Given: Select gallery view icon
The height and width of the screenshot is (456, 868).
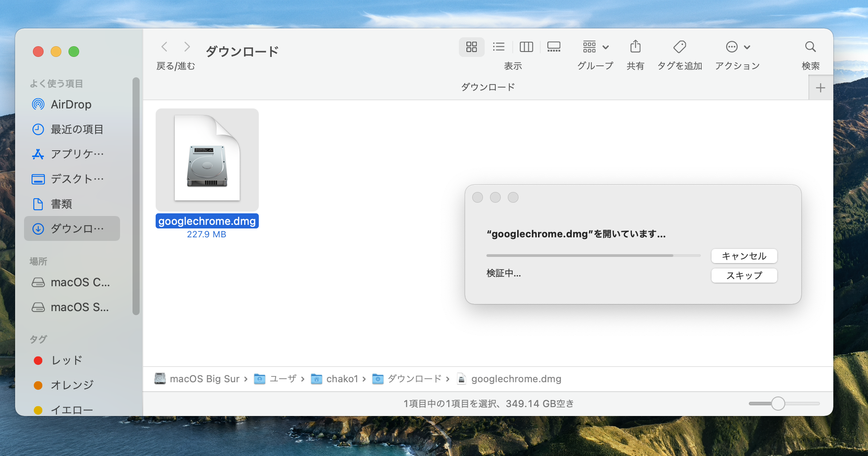Looking at the screenshot, I should 554,47.
